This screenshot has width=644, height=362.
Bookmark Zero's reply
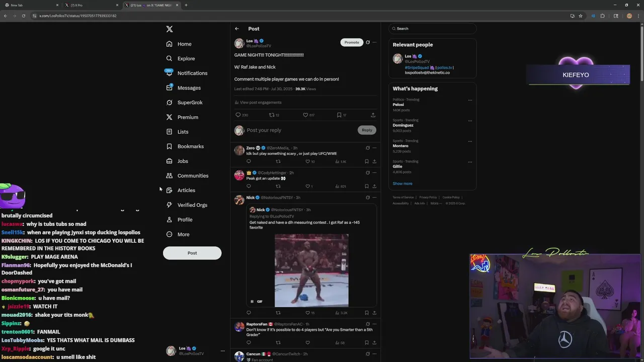pos(366,161)
